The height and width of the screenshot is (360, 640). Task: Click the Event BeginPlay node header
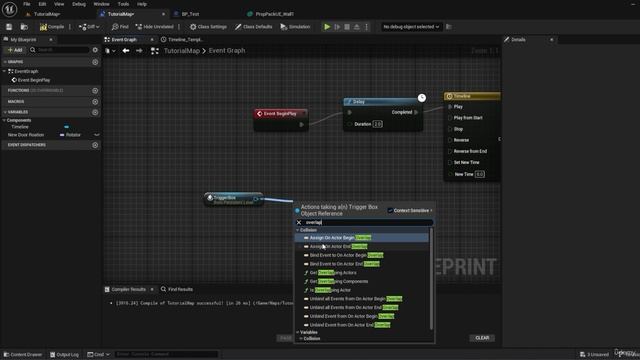[280, 113]
